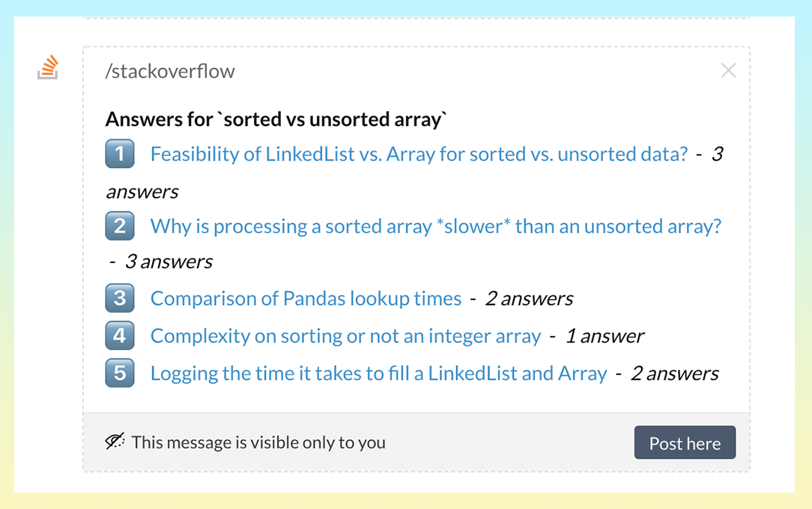Click the "1 answer" count text
Screen dimensions: 812x509
[605, 336]
